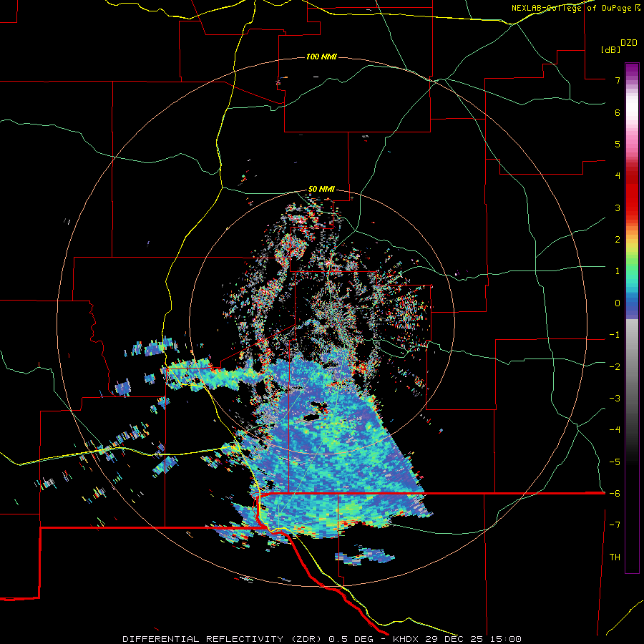Click the 50 NMI range ring label
Screen dimensions: 644x644
321,189
